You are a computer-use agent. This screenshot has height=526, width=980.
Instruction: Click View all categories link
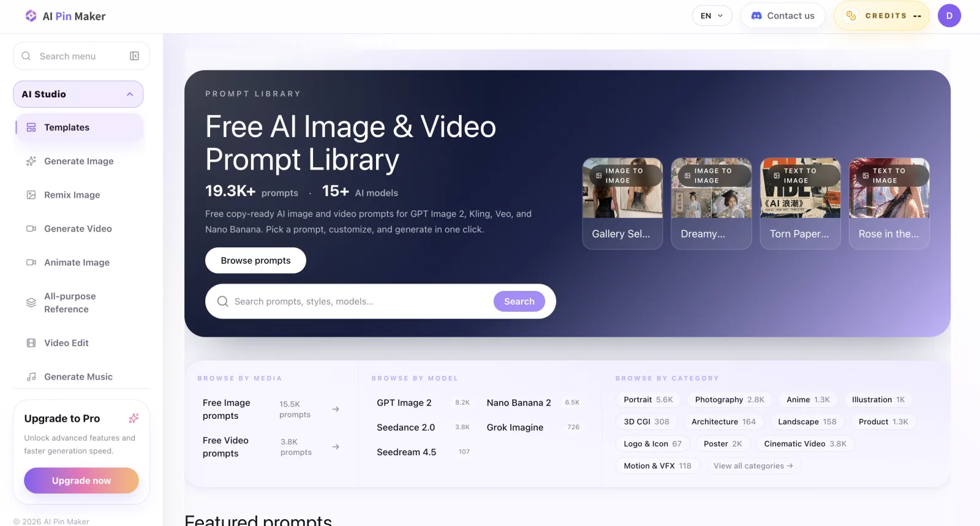pyautogui.click(x=753, y=466)
